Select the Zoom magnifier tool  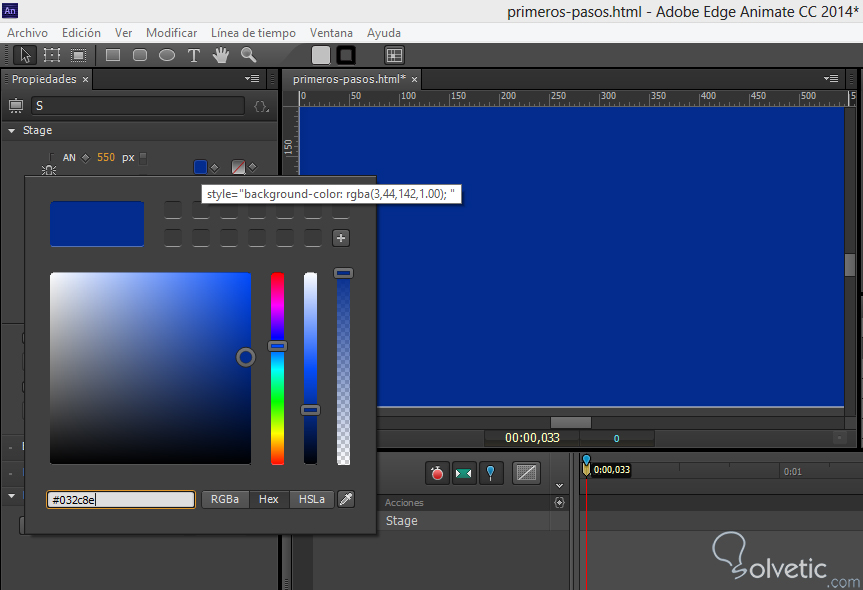coord(248,55)
